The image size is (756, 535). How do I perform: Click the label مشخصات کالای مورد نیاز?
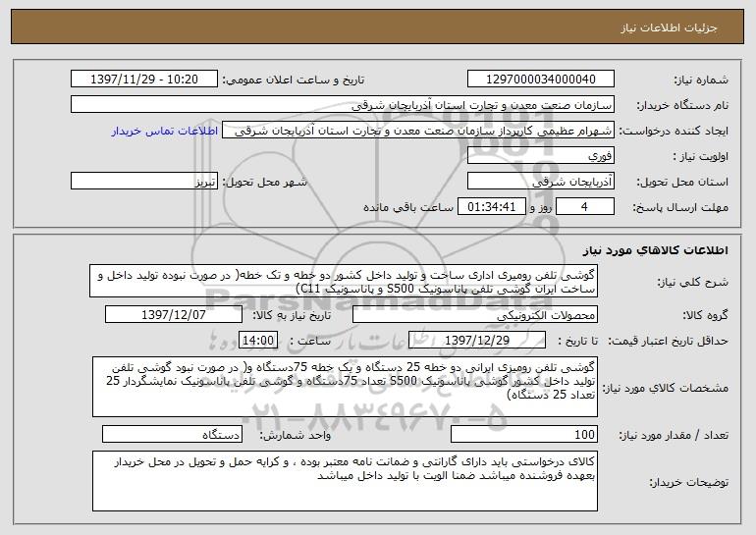click(666, 388)
